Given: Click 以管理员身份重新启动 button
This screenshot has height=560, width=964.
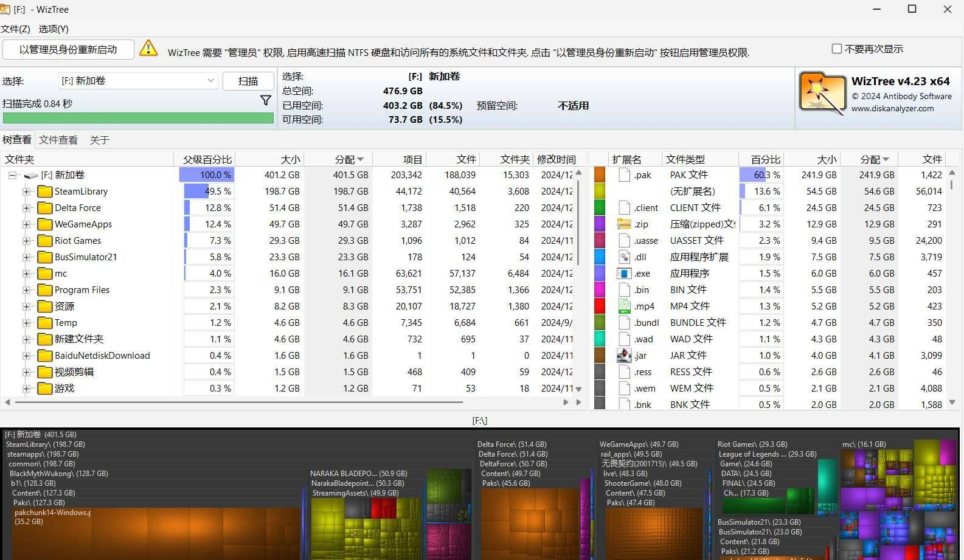Looking at the screenshot, I should [68, 49].
